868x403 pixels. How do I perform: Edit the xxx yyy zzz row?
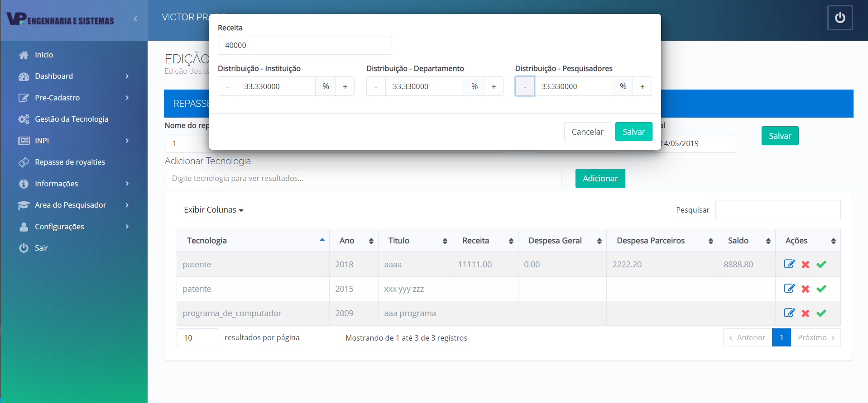(x=789, y=289)
